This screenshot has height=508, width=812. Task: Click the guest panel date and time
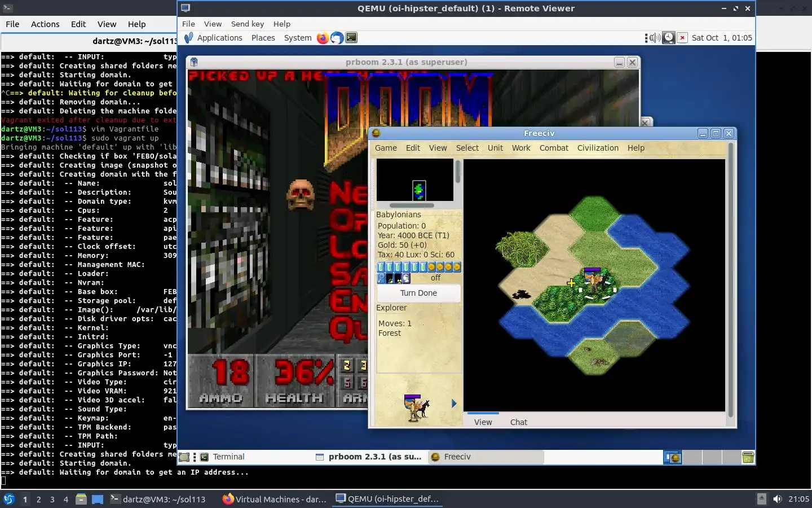click(722, 38)
